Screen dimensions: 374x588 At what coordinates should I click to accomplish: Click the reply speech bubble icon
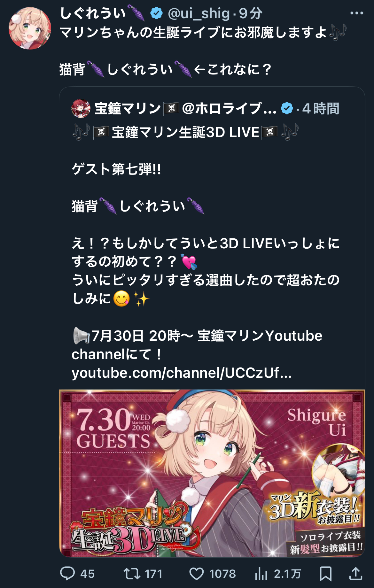pos(67,574)
